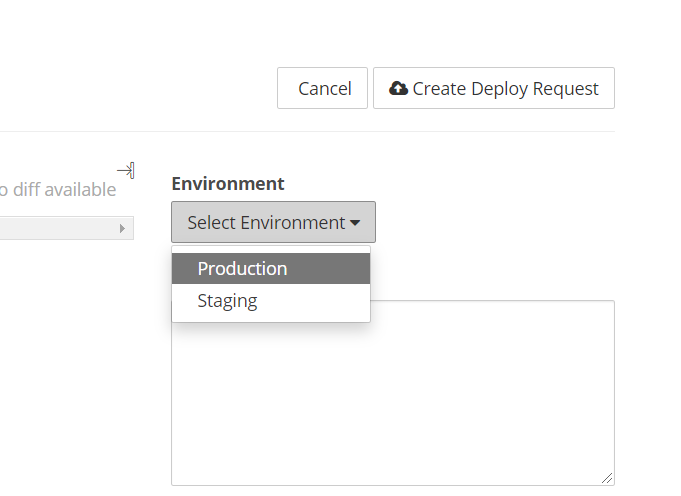Screen dimensions: 681x496
Task: Submit using the Create Deploy Request button
Action: [494, 88]
